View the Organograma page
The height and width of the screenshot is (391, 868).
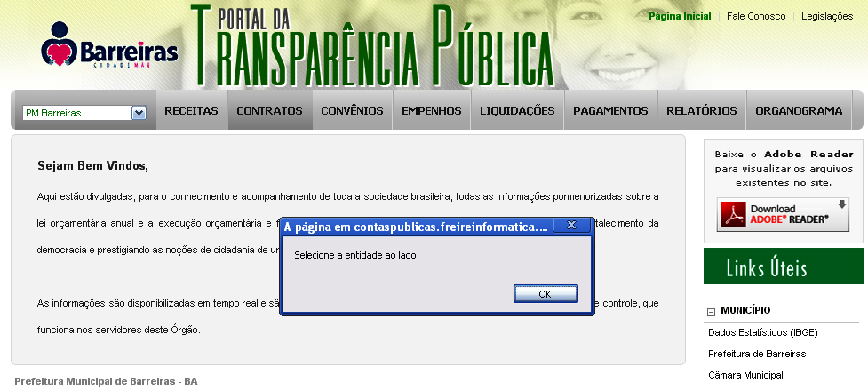tap(799, 111)
